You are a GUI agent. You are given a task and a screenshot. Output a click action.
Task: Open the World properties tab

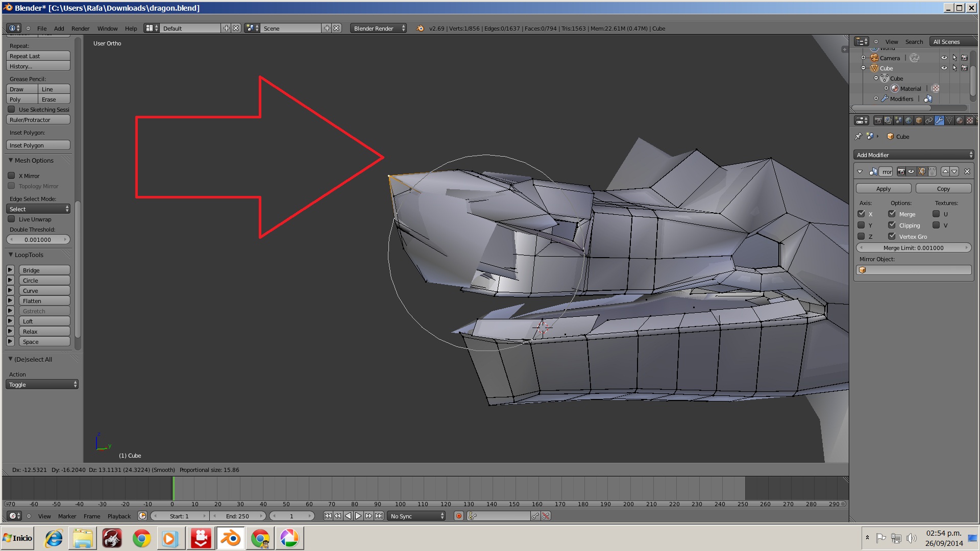909,120
